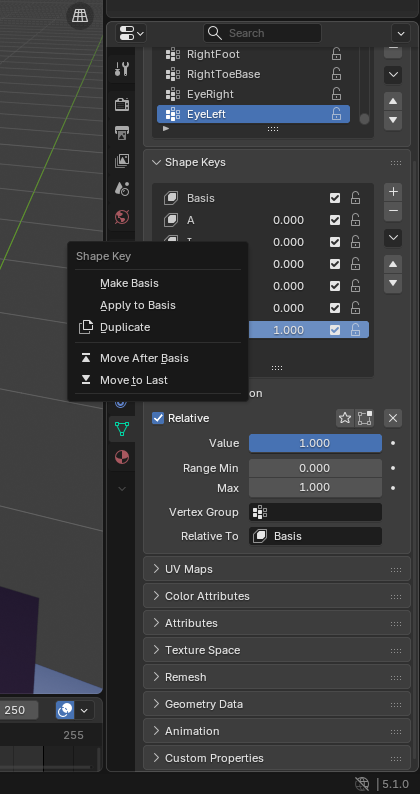Toggle shape key edit mode icon

coord(365,418)
